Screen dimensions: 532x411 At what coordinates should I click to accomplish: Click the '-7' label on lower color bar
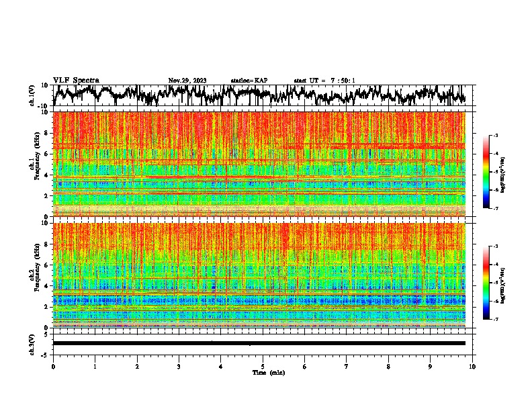496,320
